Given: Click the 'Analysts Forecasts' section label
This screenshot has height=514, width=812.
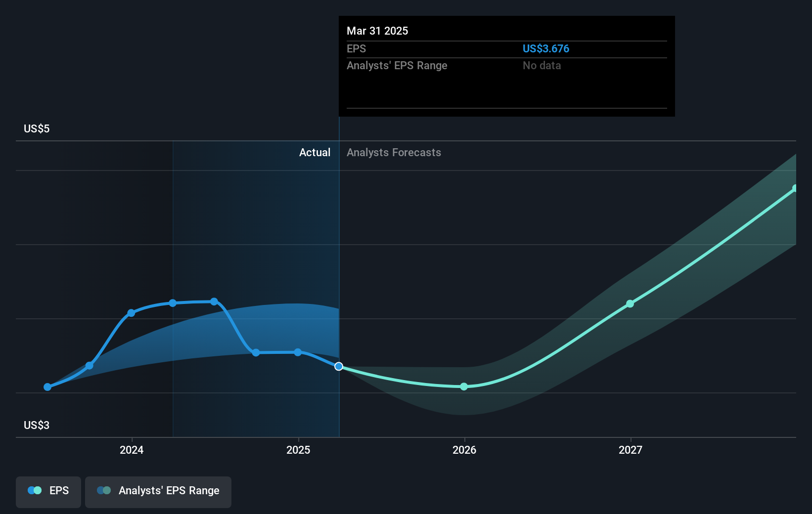Looking at the screenshot, I should 394,152.
